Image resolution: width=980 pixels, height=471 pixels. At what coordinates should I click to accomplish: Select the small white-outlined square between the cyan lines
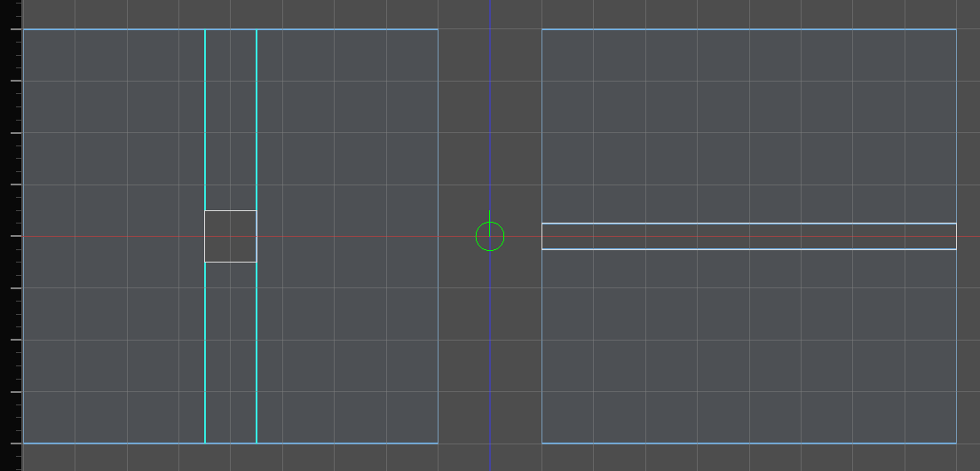pos(231,236)
